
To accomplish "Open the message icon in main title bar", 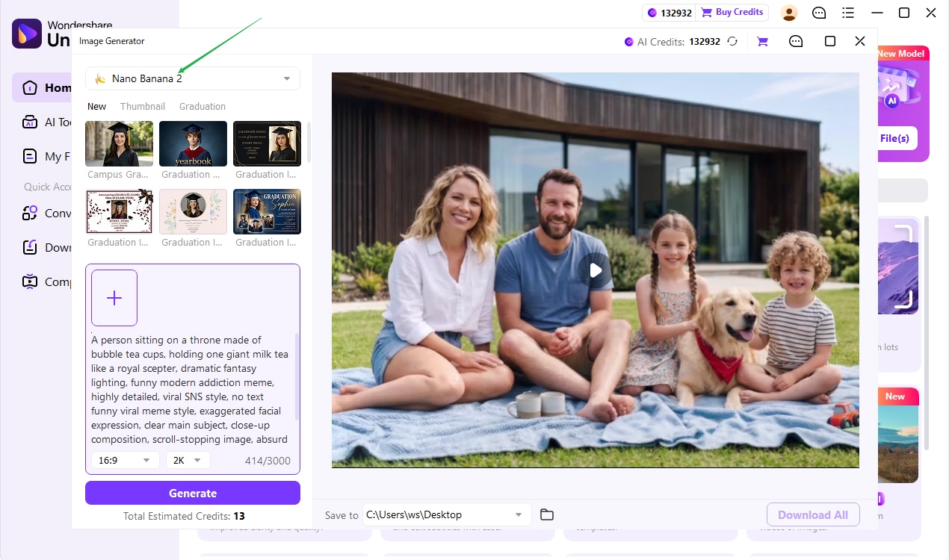I will (819, 13).
